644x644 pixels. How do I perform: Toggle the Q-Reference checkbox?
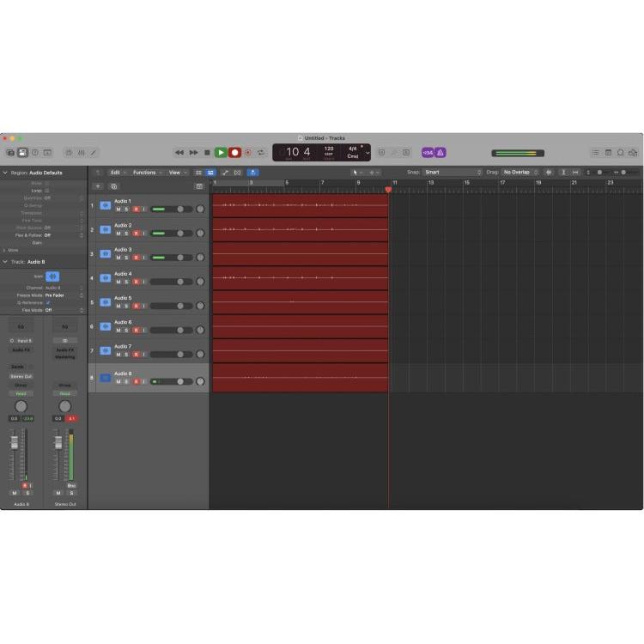tap(48, 302)
